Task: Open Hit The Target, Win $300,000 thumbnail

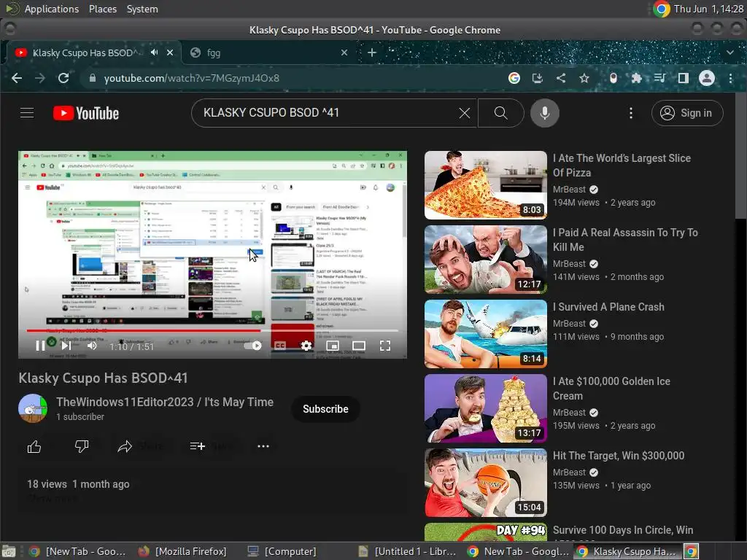Action: coord(485,483)
